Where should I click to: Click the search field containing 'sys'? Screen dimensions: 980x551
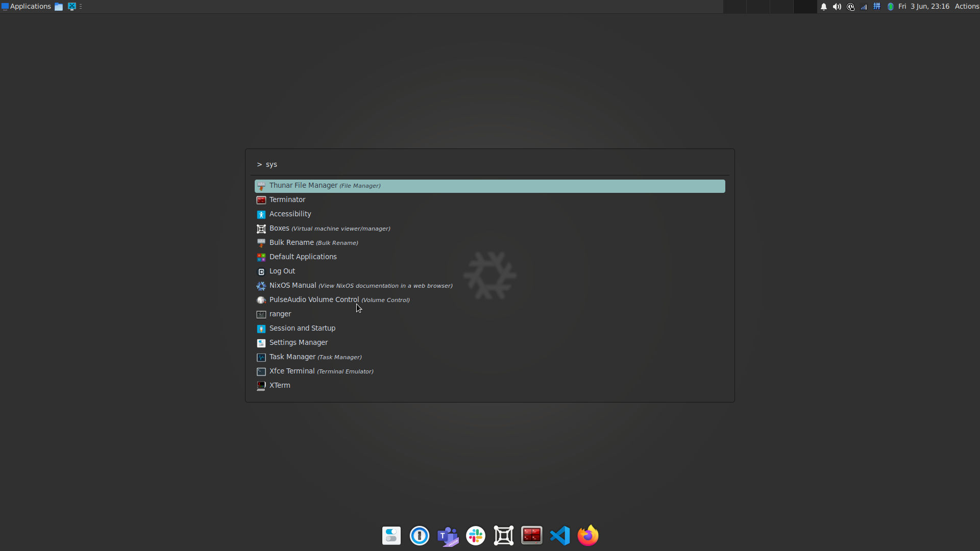(x=490, y=164)
